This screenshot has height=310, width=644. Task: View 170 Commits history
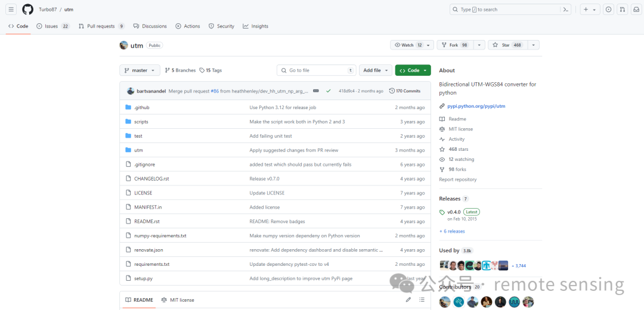[x=405, y=91]
